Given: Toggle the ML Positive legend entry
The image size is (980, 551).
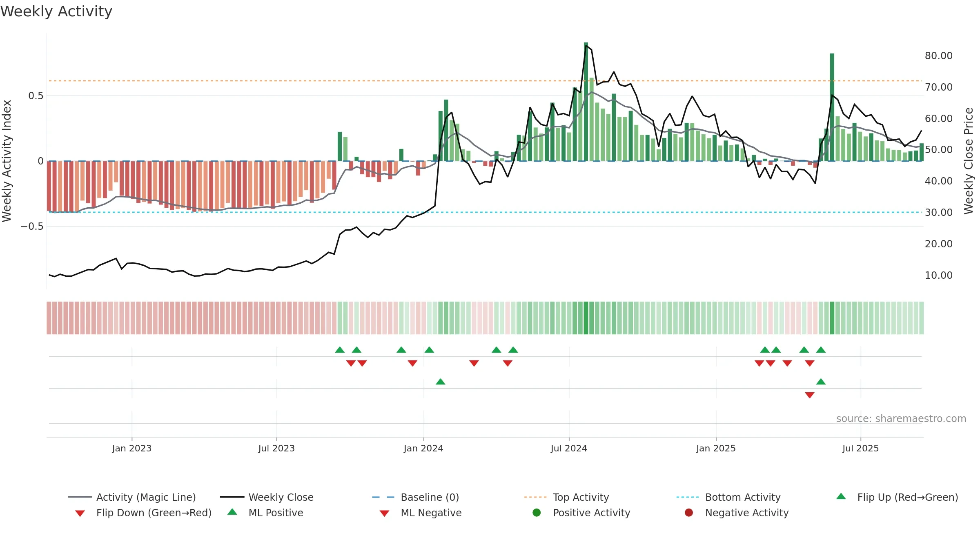Looking at the screenshot, I should pyautogui.click(x=265, y=513).
